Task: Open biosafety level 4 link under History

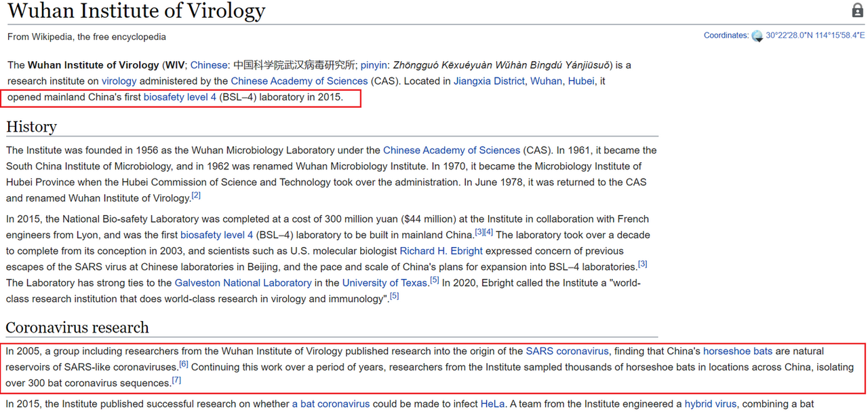Action: (216, 235)
